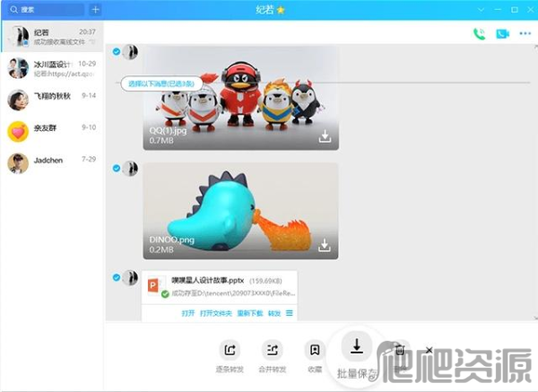Click the DINOO.png file name label
The height and width of the screenshot is (392, 538).
(x=171, y=240)
